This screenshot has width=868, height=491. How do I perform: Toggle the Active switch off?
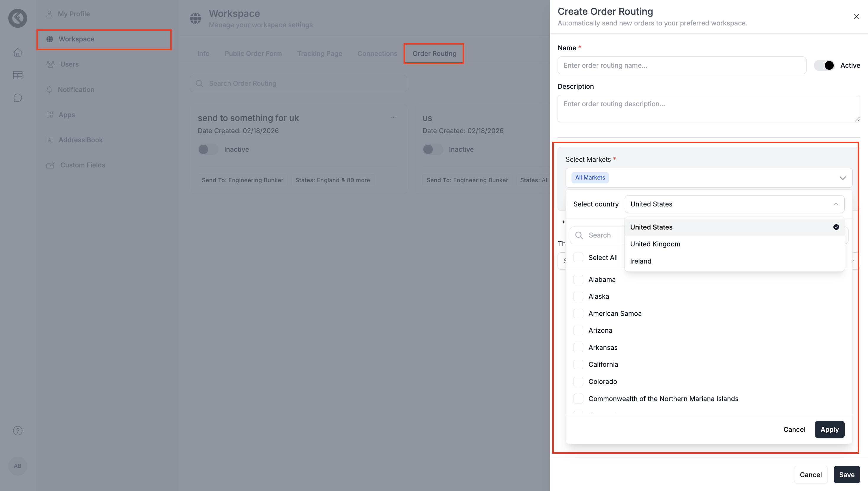(824, 65)
